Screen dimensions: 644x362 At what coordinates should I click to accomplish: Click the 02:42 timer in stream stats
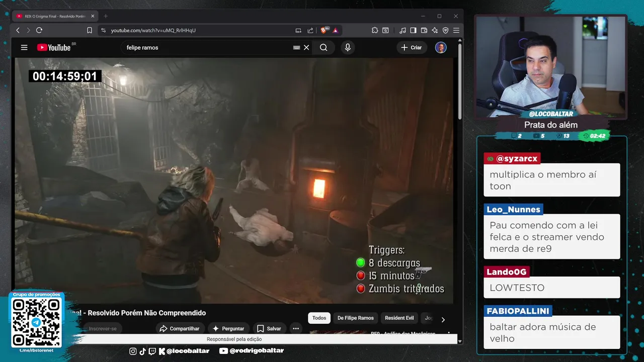coord(594,136)
